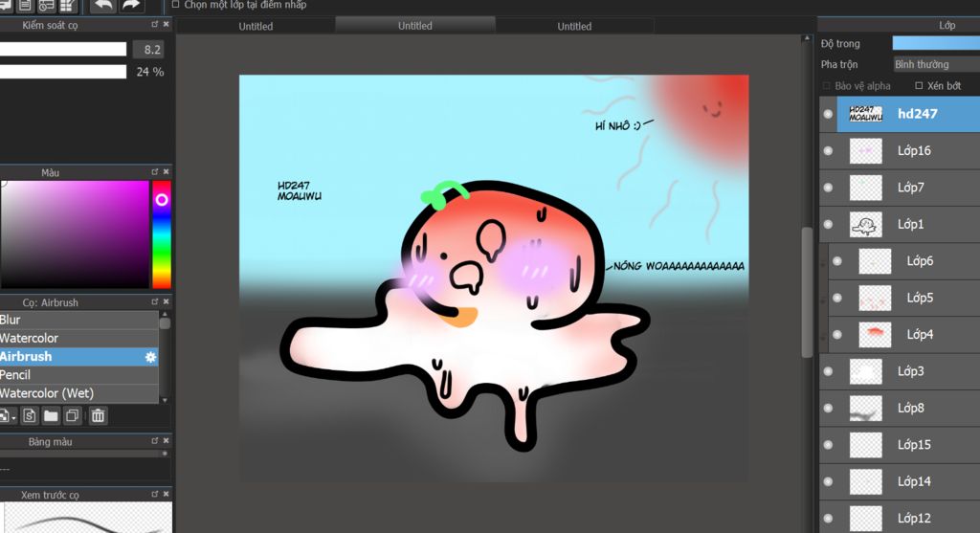The image size is (980, 533).
Task: Close the Kiểm soát cọ panel
Action: coord(166,24)
